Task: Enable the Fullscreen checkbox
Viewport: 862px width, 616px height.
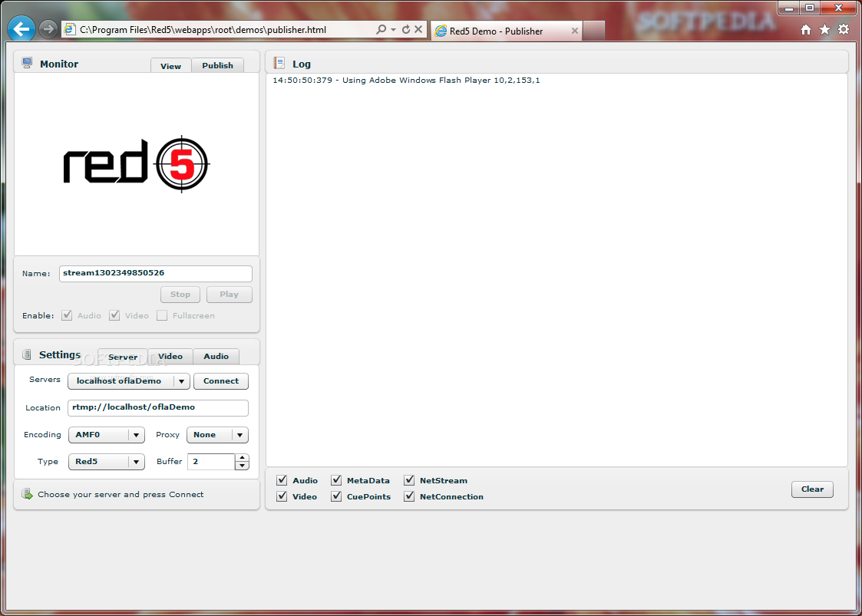Action: pos(162,315)
